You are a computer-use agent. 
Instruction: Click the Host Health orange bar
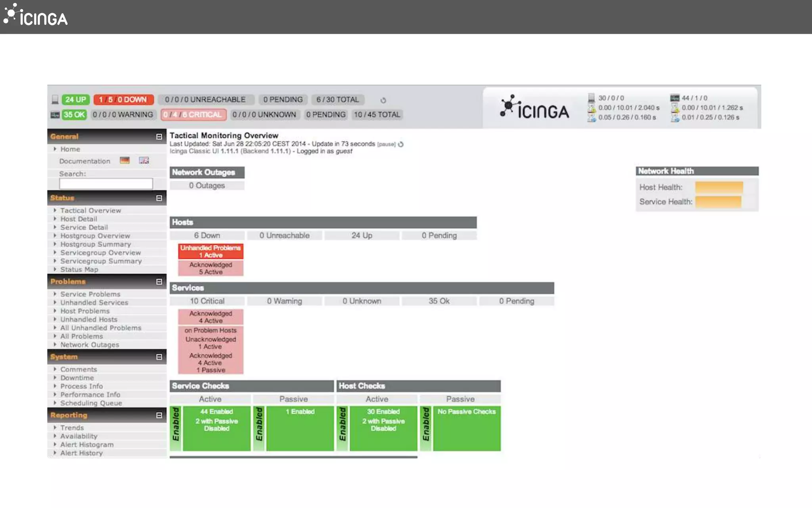click(x=719, y=187)
